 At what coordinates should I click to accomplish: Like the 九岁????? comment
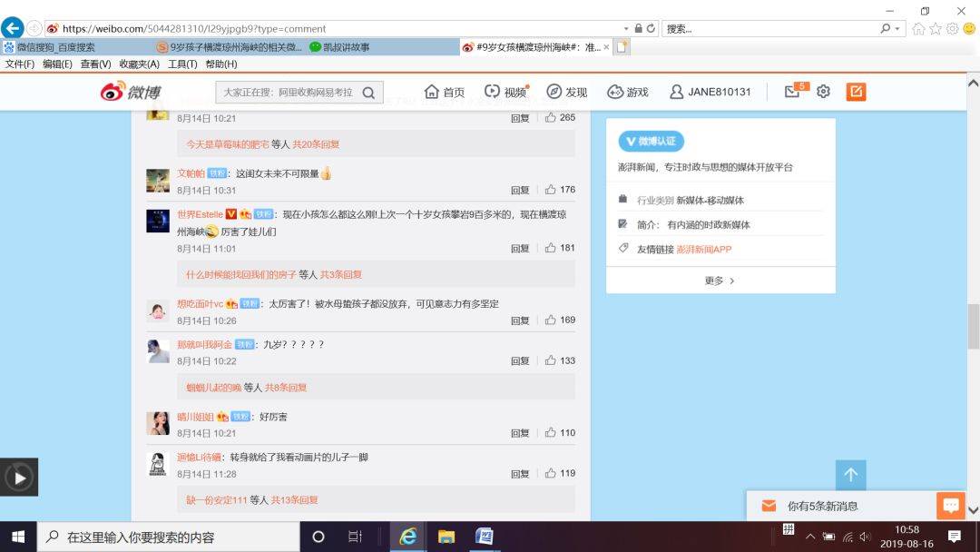pyautogui.click(x=560, y=360)
